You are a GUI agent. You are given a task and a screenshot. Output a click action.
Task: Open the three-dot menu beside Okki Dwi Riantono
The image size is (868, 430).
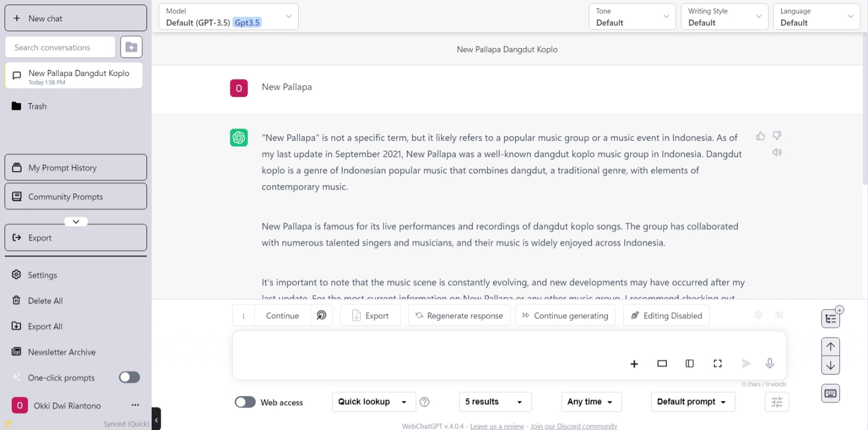pos(135,405)
